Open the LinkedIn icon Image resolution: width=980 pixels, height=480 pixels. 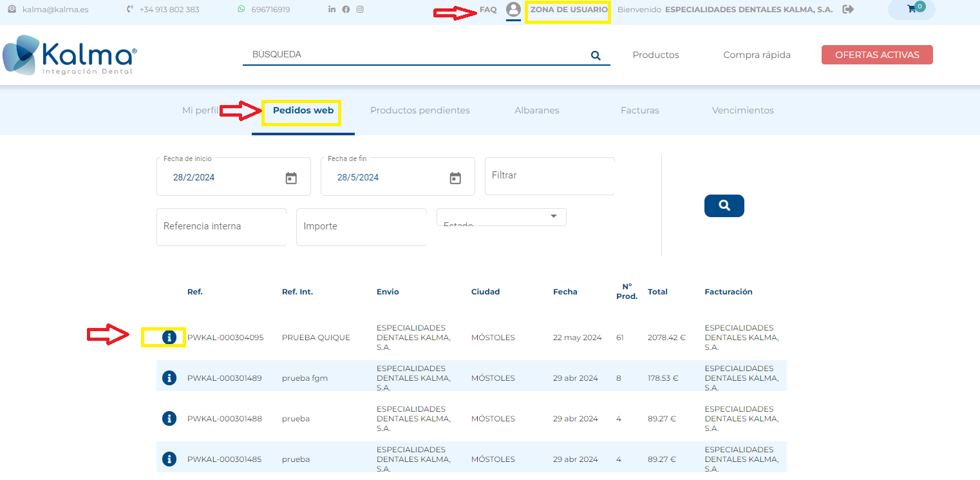332,9
